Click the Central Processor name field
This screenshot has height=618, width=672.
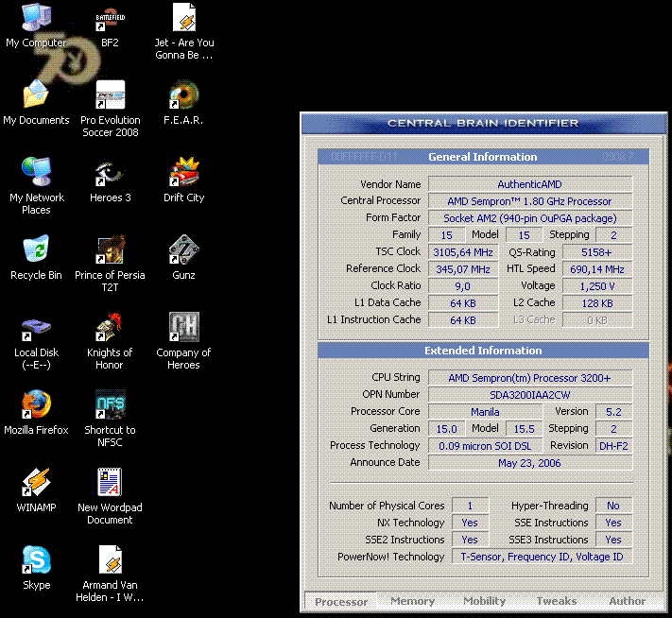coord(529,201)
